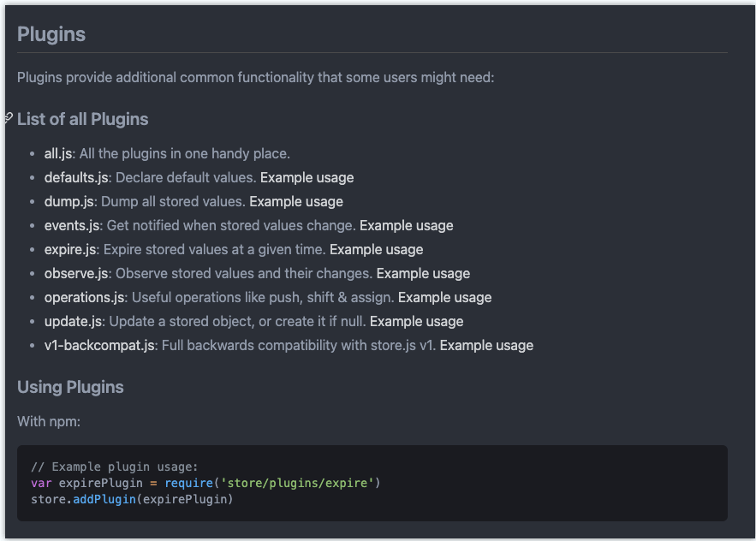Open Example usage for observe.js
Viewport: 756px width, 541px height.
[423, 274]
